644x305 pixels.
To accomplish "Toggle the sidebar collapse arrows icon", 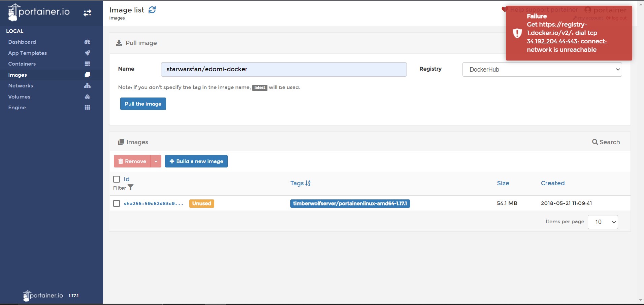I will point(87,13).
